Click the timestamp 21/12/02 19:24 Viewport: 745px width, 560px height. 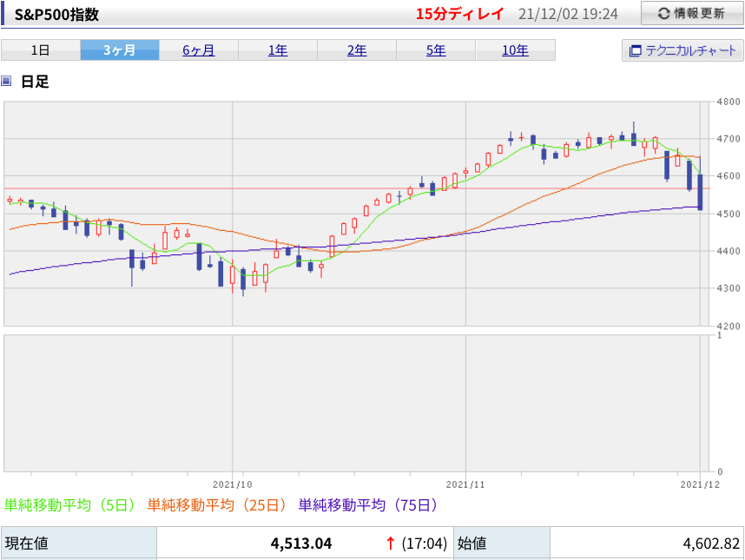pyautogui.click(x=568, y=14)
